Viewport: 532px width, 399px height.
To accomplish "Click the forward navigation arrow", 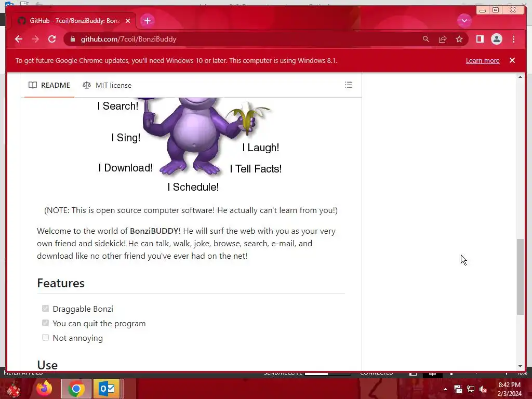I will (35, 39).
